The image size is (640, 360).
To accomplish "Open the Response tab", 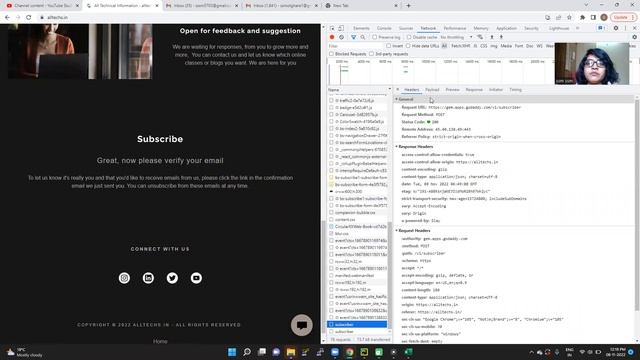I will (474, 89).
